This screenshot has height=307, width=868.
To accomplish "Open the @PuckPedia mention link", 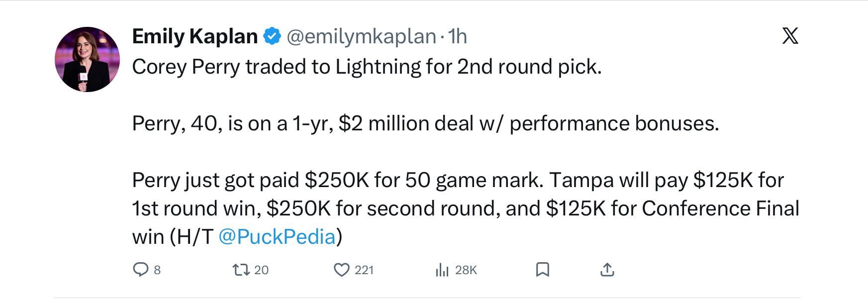I will (277, 237).
